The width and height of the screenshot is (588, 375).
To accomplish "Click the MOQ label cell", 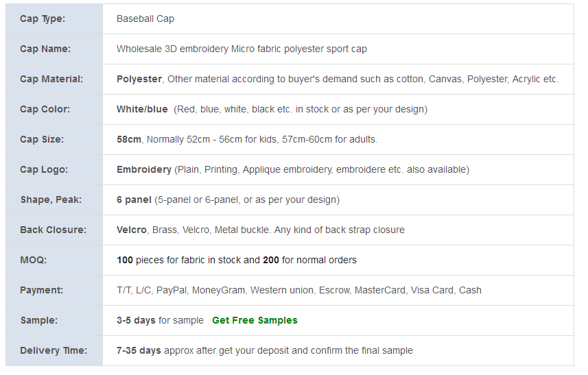I will coord(54,261).
